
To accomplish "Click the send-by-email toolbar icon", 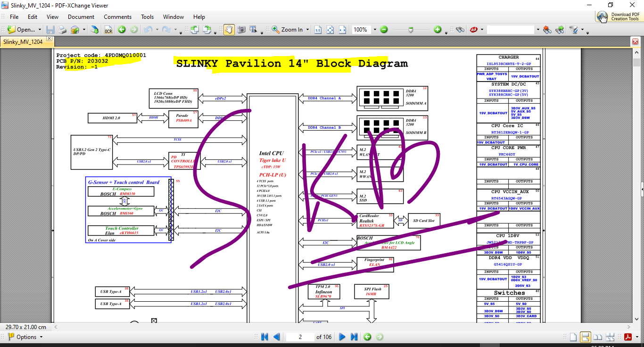I will point(75,30).
